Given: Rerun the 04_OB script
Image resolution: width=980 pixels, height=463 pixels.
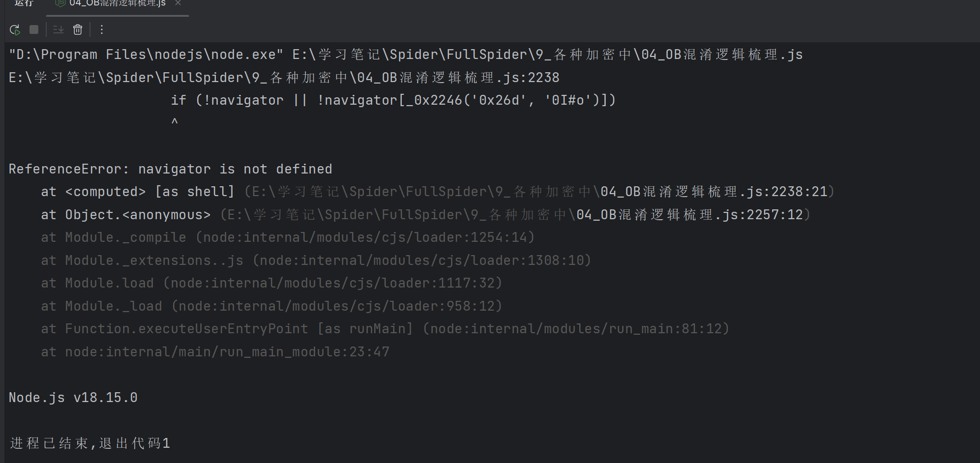Looking at the screenshot, I should point(15,30).
